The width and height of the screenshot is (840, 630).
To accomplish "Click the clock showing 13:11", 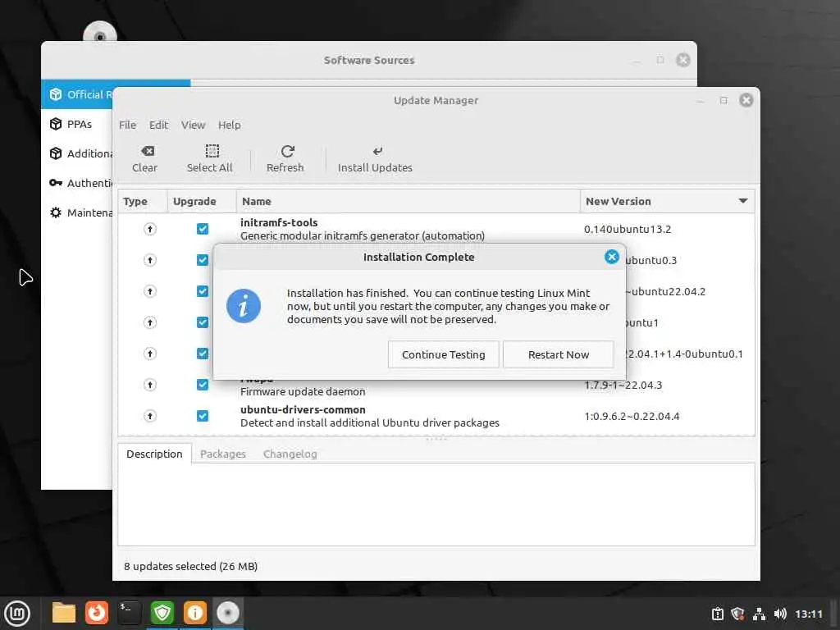I will pos(808,614).
